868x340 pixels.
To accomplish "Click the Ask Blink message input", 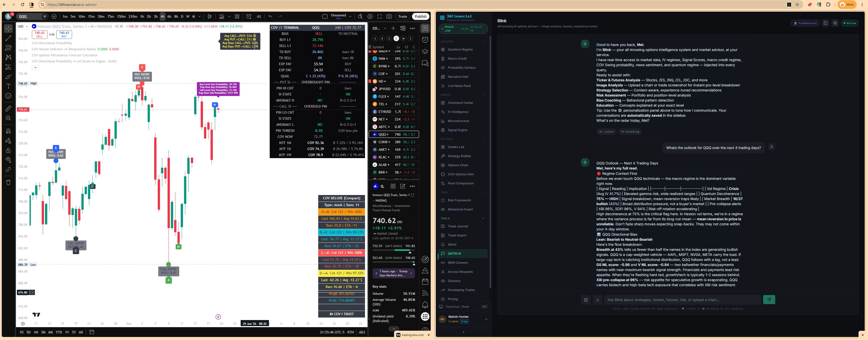I will pos(682,300).
